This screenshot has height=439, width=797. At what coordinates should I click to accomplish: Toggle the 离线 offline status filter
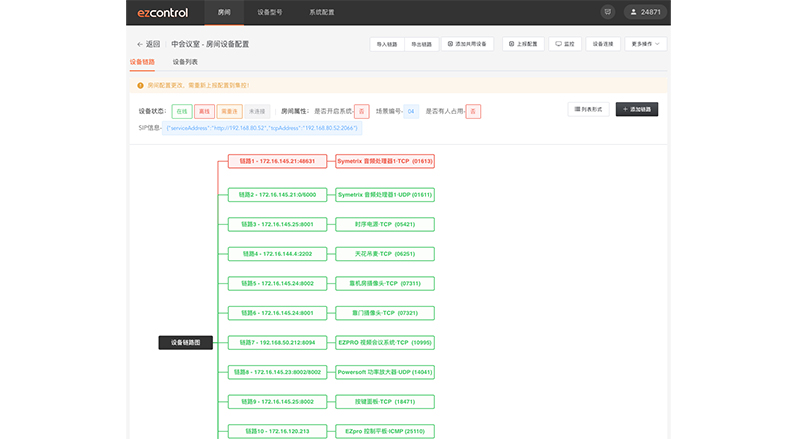(204, 111)
